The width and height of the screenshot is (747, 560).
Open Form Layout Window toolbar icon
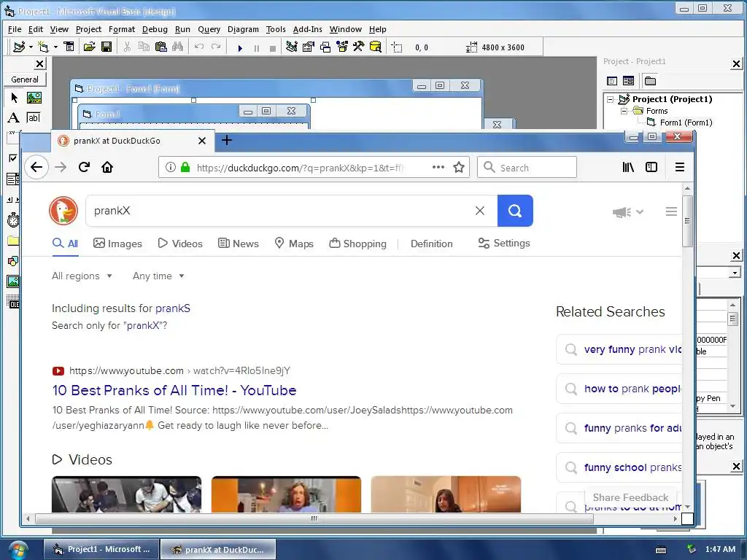pyautogui.click(x=325, y=47)
